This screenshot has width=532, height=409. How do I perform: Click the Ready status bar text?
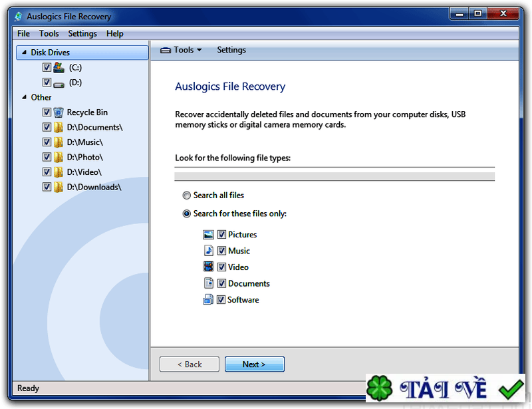point(28,388)
